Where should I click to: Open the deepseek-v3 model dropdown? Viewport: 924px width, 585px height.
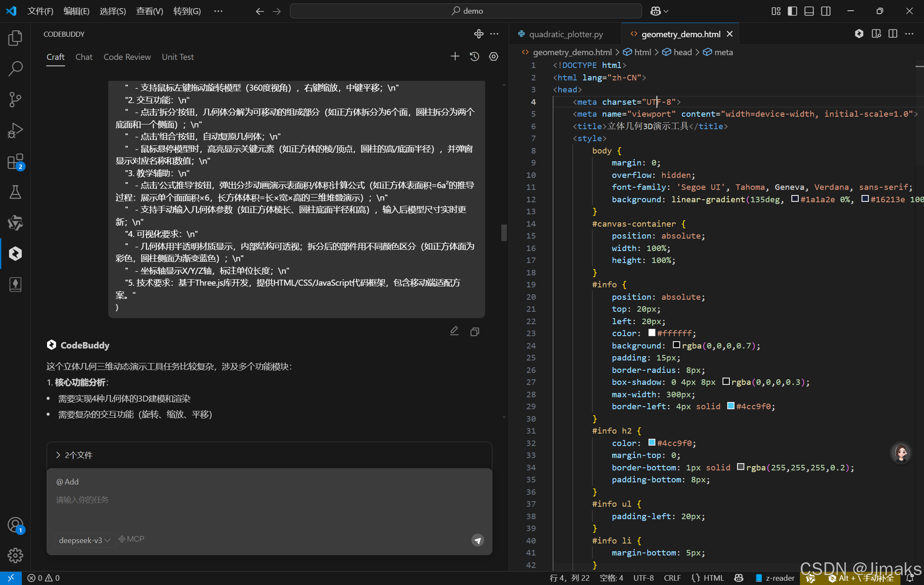(x=85, y=540)
